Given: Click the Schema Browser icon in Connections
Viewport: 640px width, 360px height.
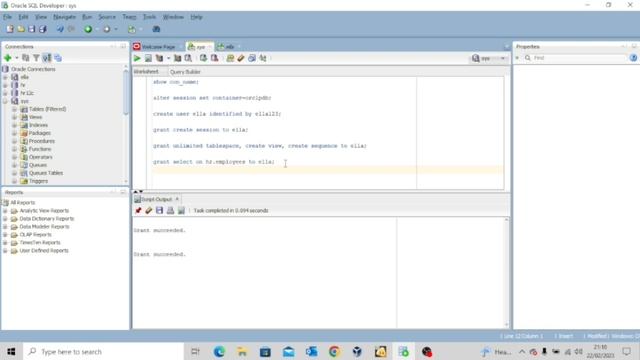Looking at the screenshot, I should [47, 58].
